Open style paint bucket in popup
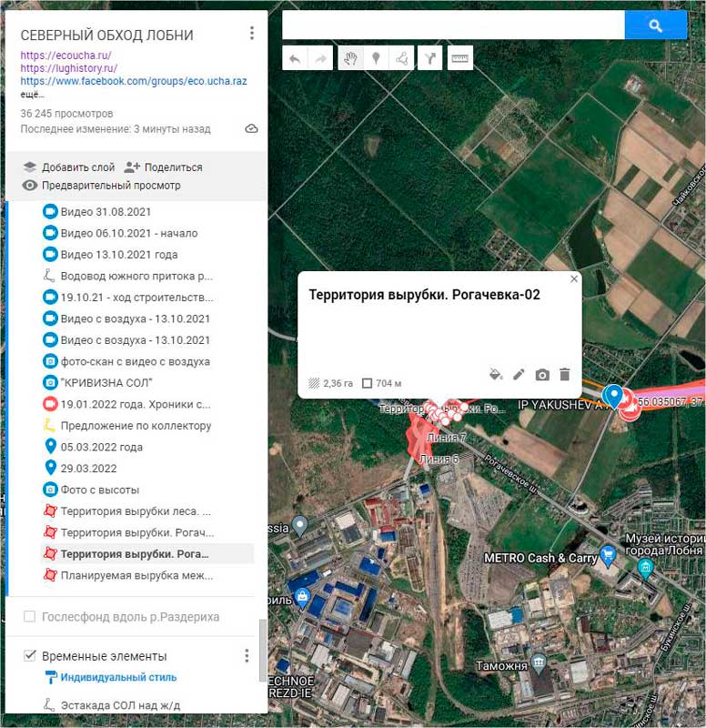The height and width of the screenshot is (728, 706). 496,374
